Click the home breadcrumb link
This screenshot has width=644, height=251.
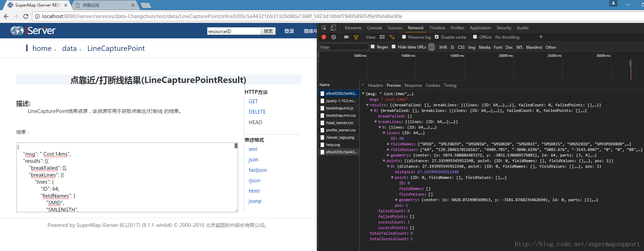coord(42,48)
